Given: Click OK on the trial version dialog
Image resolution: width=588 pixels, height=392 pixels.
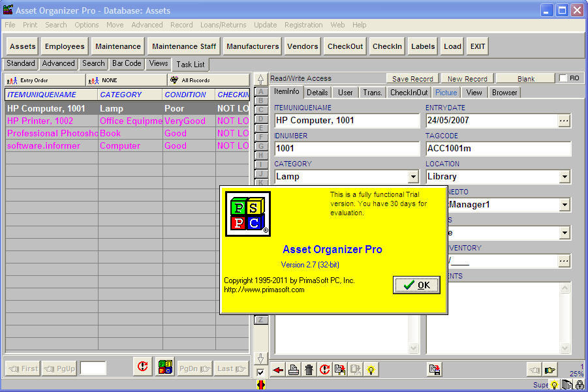Looking at the screenshot, I should tap(416, 285).
